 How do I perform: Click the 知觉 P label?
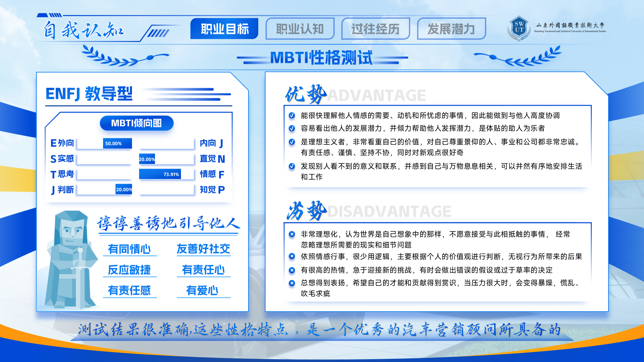tap(212, 190)
